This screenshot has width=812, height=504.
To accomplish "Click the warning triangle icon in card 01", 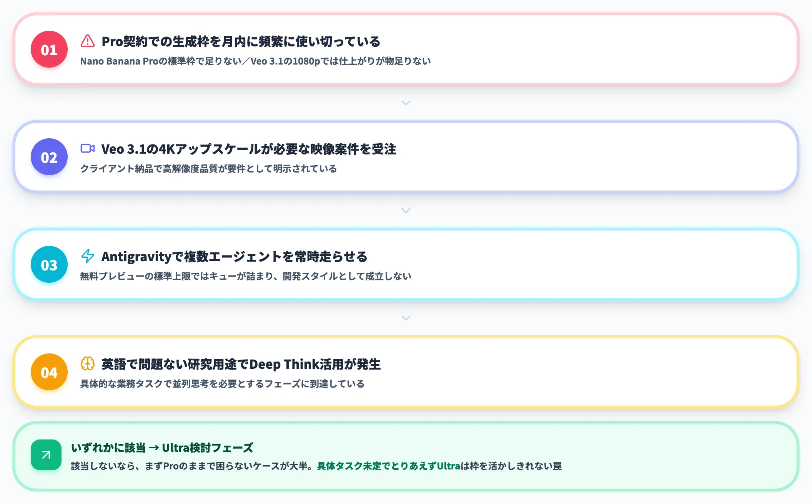I will click(88, 41).
